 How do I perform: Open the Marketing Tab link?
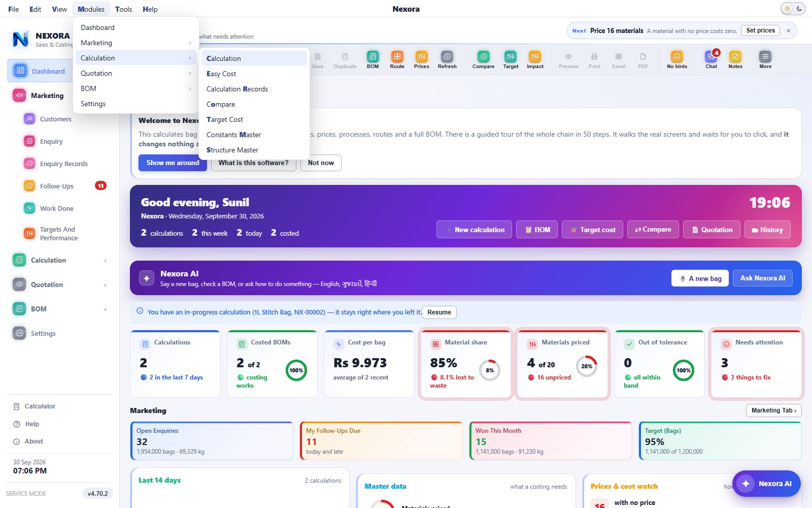pyautogui.click(x=773, y=410)
